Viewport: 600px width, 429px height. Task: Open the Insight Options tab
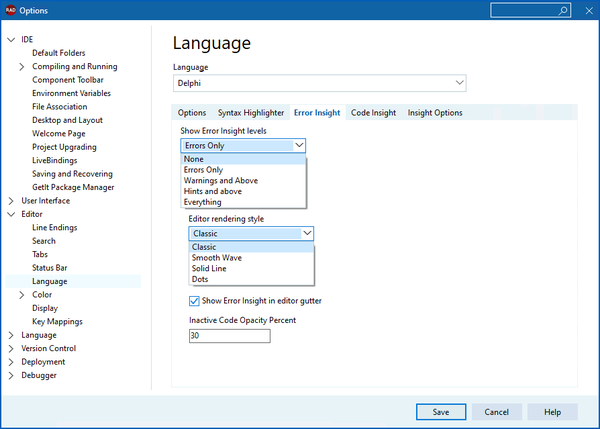pos(435,113)
